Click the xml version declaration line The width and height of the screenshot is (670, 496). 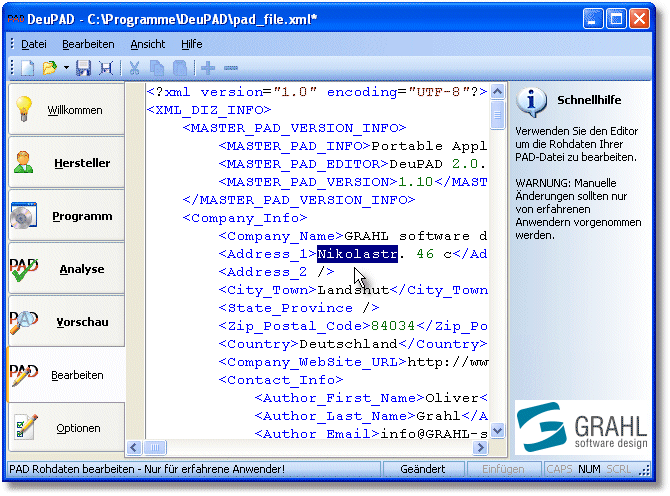317,92
